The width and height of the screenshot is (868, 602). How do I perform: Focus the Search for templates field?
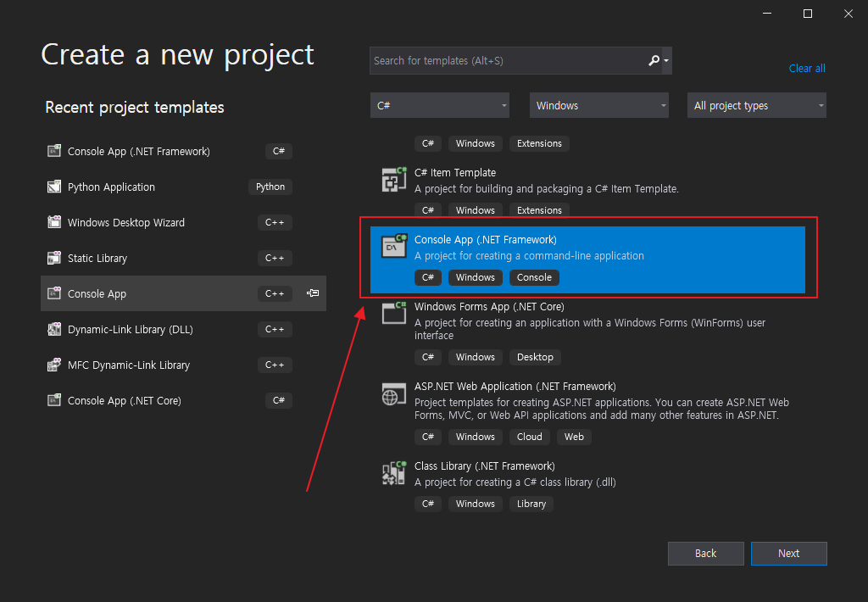[x=509, y=60]
